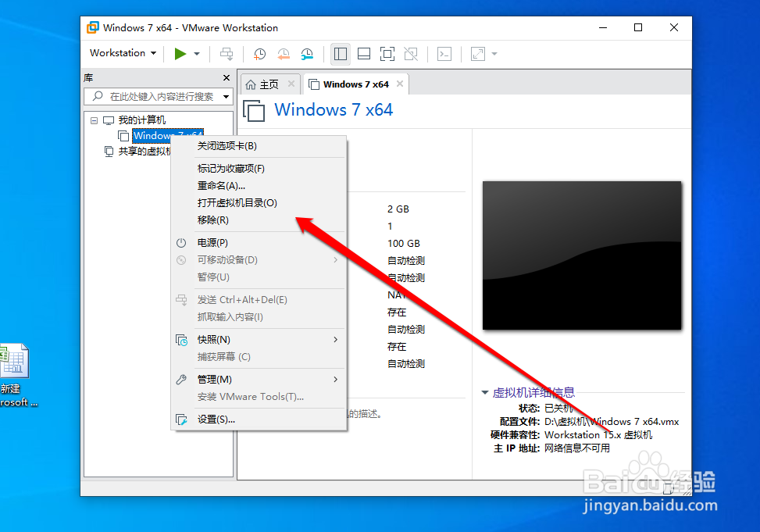Screen dimensions: 760x532
Task: Click 打开虚拟机目录(O) menu entry
Action: [x=259, y=202]
